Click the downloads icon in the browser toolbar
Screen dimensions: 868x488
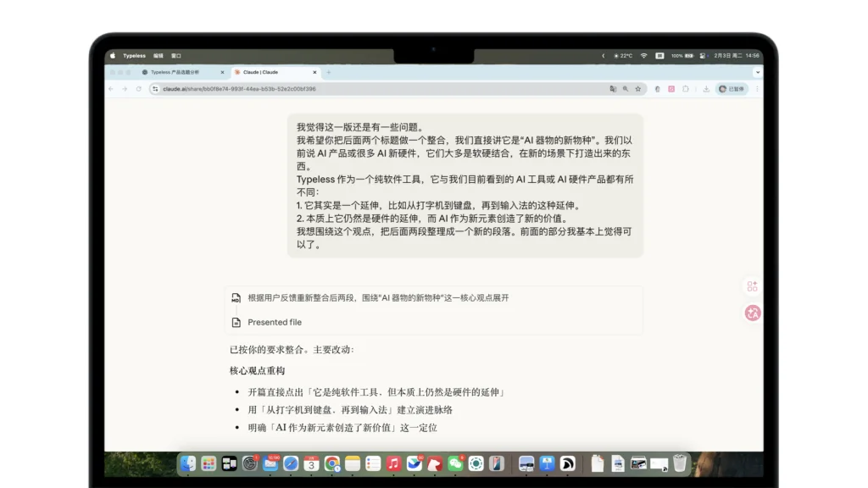tap(706, 89)
